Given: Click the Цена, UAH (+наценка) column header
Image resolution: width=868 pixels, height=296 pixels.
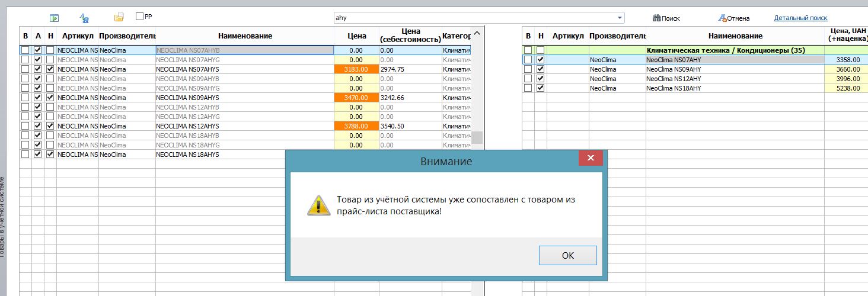Looking at the screenshot, I should click(846, 36).
